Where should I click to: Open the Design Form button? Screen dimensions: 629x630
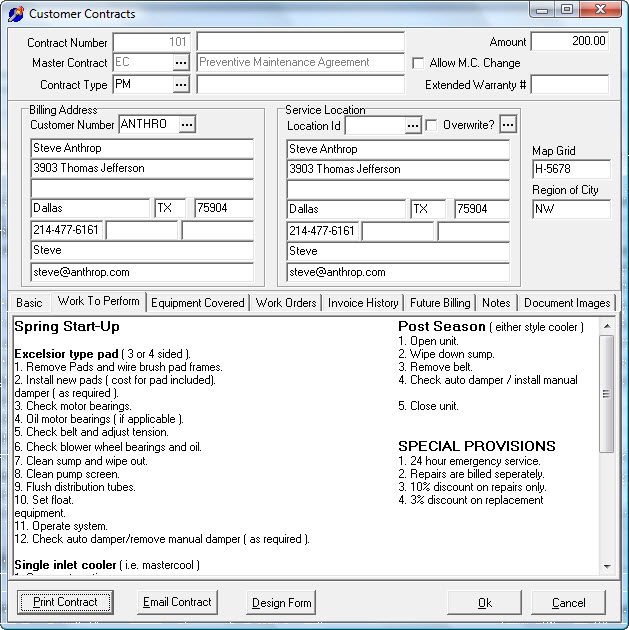pyautogui.click(x=281, y=603)
